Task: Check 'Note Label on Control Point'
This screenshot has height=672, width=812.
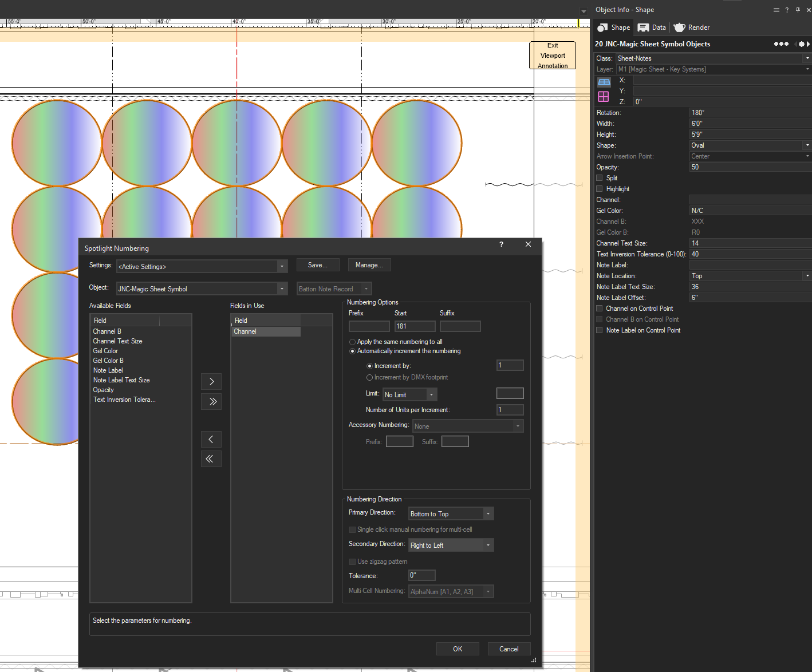Action: click(x=600, y=330)
